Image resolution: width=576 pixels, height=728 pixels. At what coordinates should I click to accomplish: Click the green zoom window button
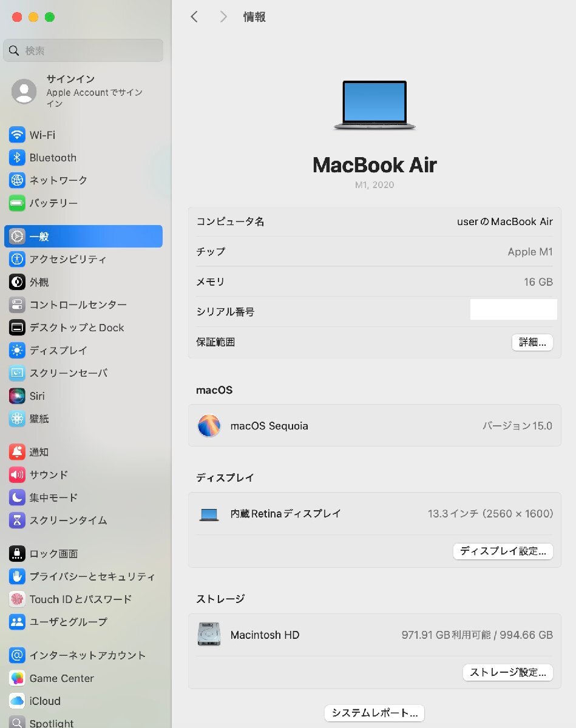point(50,17)
